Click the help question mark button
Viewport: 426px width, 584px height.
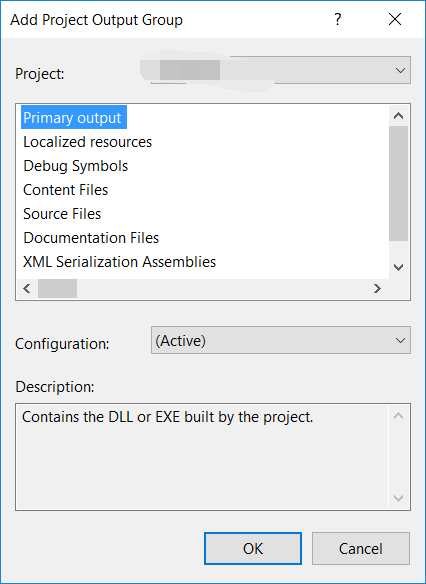click(337, 19)
